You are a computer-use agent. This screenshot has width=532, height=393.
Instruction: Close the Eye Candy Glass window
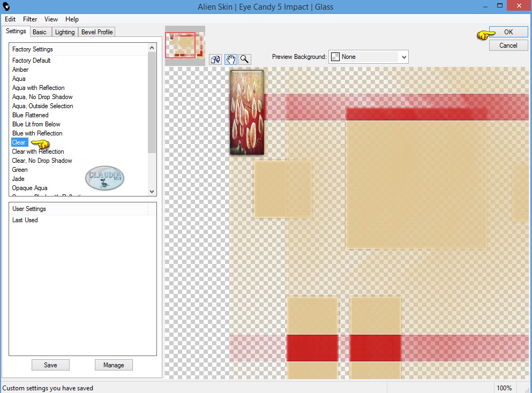pyautogui.click(x=519, y=6)
